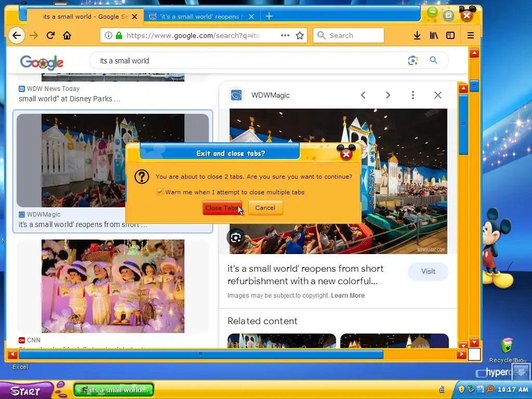Image resolution: width=532 pixels, height=399 pixels.
Task: Click the Forward arrow in the toolbar
Action: click(x=34, y=35)
